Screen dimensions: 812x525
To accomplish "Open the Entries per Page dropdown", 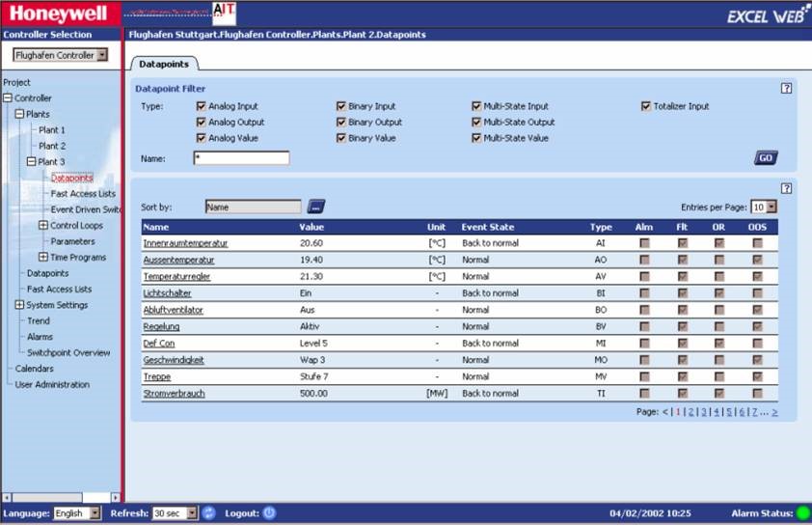I will pos(771,207).
